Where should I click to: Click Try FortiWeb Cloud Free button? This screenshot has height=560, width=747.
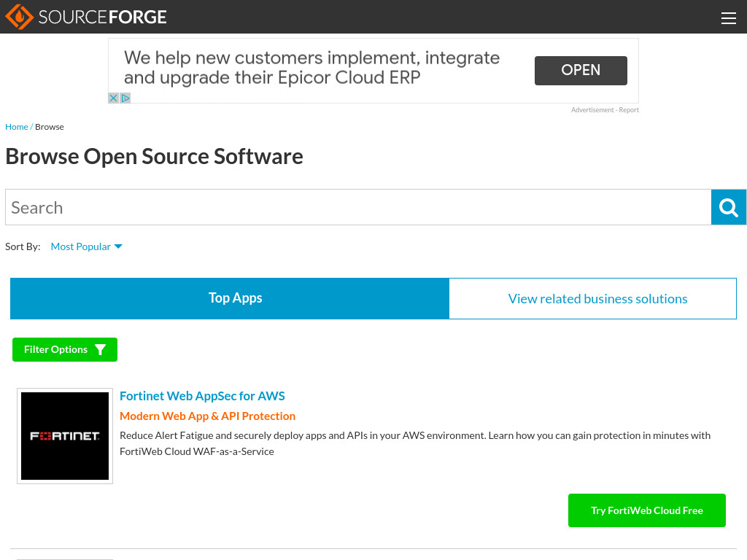[x=646, y=510]
